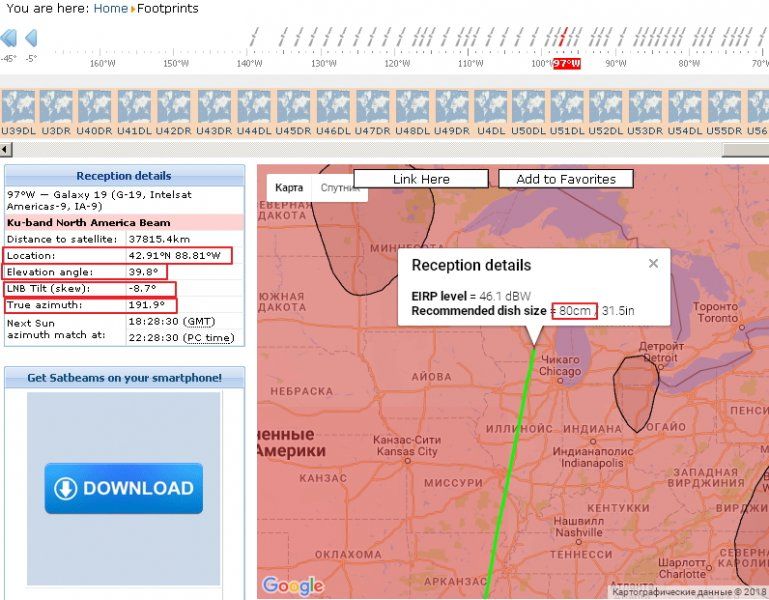Open the U48DL footprint thumbnail
This screenshot has height=600, width=769.
click(x=412, y=107)
